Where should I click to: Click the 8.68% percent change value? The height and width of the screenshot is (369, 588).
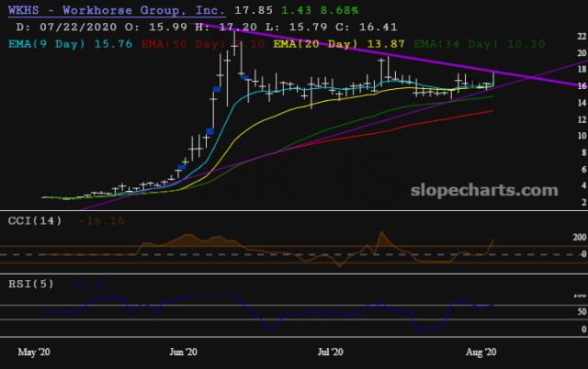pyautogui.click(x=339, y=10)
